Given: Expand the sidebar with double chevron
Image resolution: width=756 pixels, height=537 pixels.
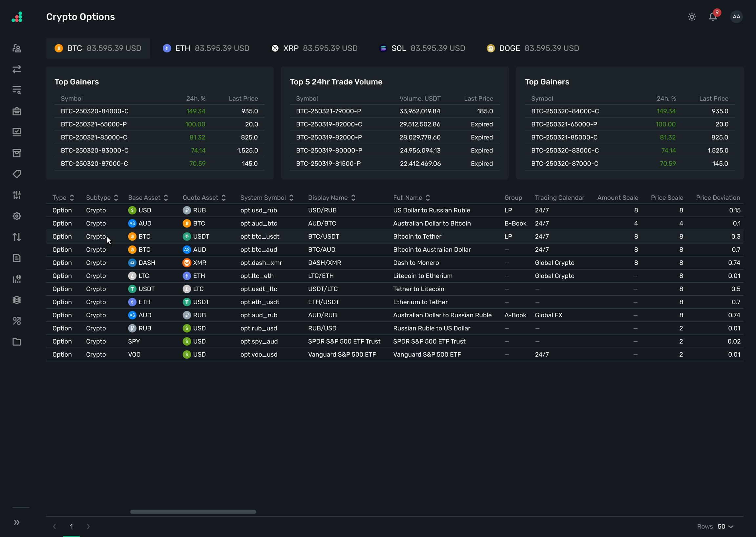Looking at the screenshot, I should coord(17,522).
